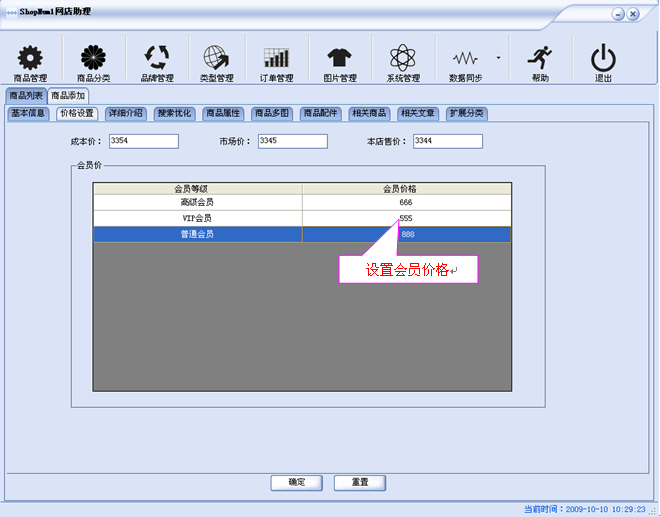
Task: Select the 搜索优化 tab
Action: click(x=174, y=113)
